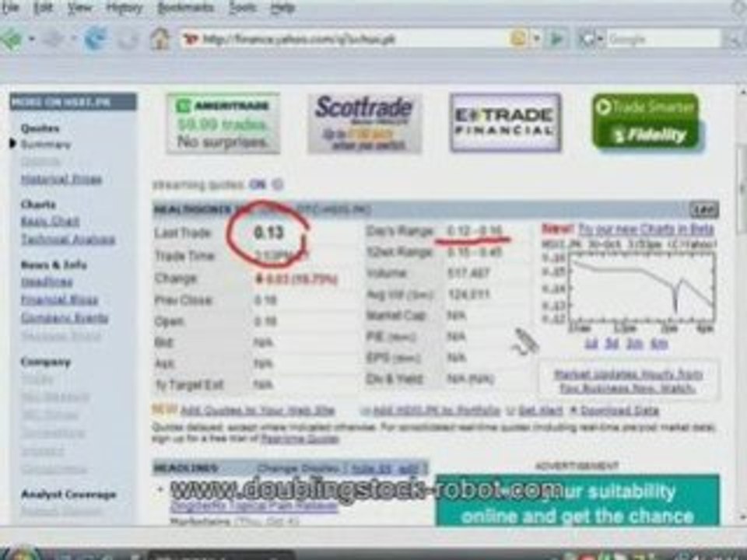The height and width of the screenshot is (560, 747).
Task: Toggle streaming quotes ON switch
Action: point(258,184)
